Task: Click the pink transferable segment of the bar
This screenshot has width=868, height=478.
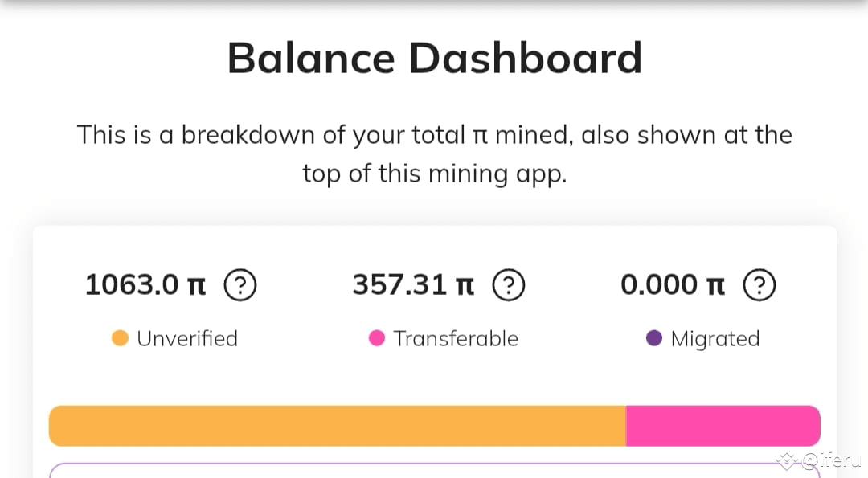Action: pos(723,426)
